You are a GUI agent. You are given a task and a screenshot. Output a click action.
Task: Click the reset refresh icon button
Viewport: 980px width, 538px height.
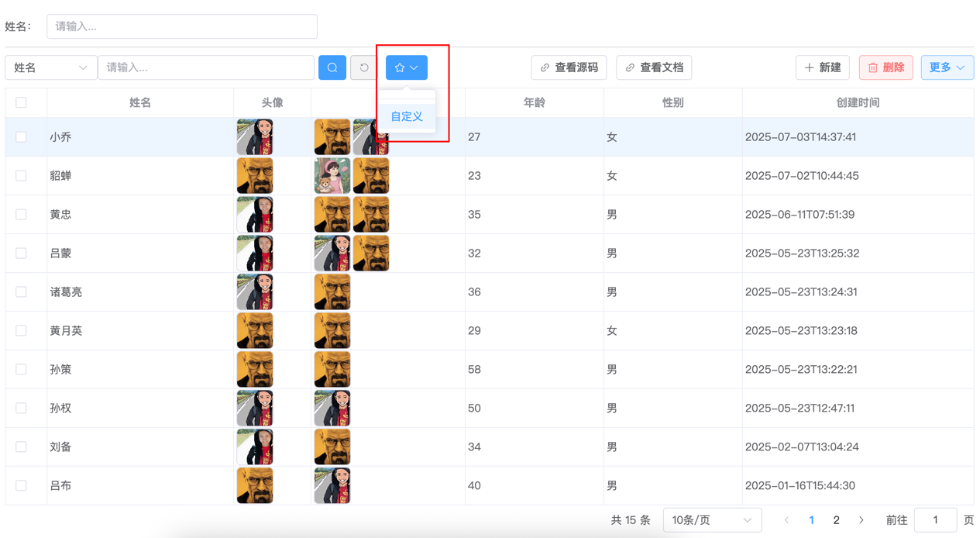click(x=364, y=67)
